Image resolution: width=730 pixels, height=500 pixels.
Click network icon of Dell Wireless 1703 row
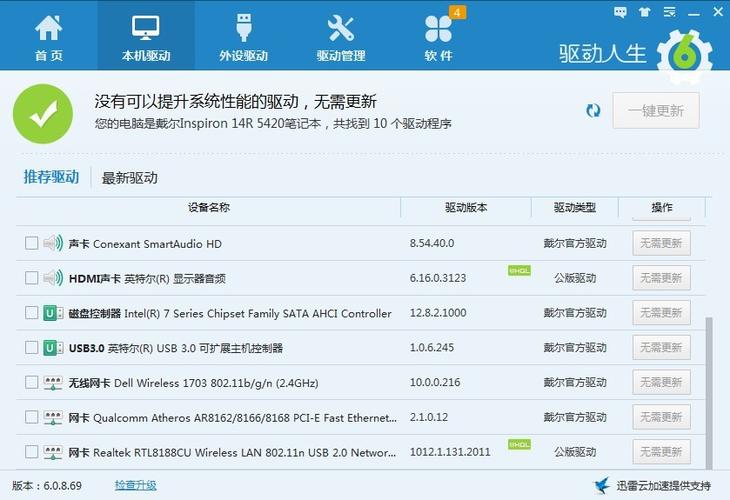pyautogui.click(x=53, y=383)
